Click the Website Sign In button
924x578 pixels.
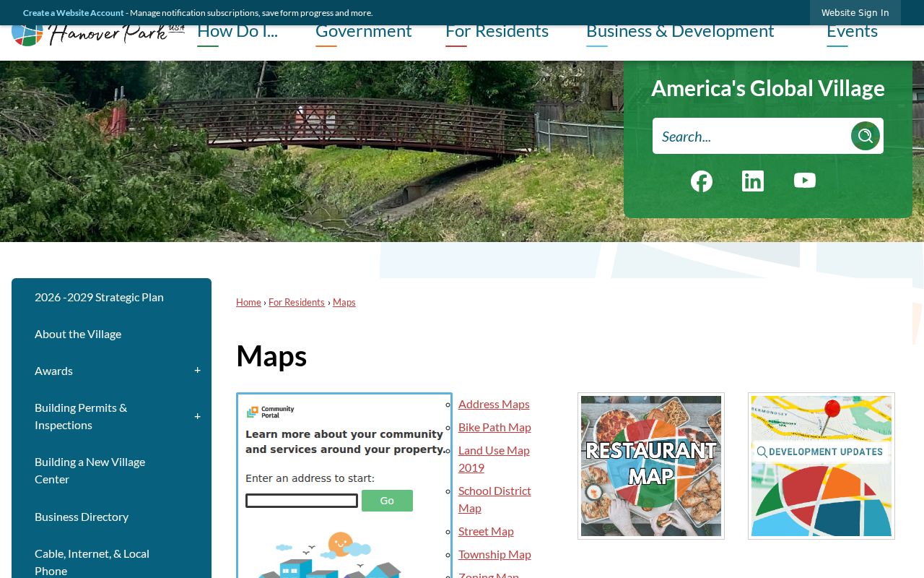(855, 13)
